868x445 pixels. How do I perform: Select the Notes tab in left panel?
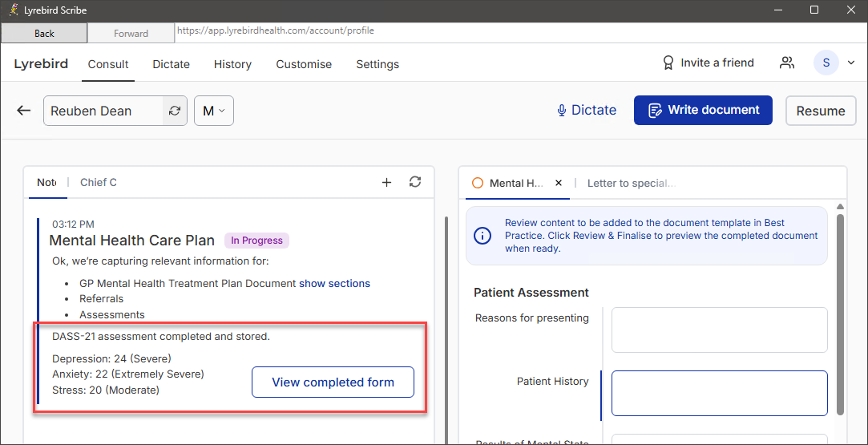pos(46,182)
